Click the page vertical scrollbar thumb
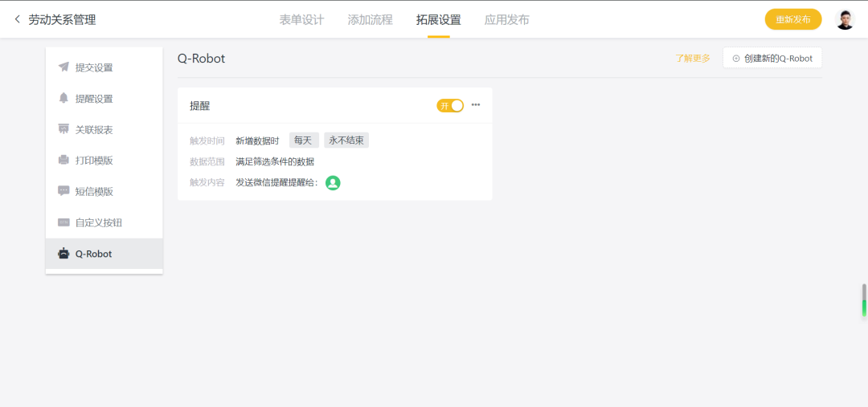 tap(864, 300)
